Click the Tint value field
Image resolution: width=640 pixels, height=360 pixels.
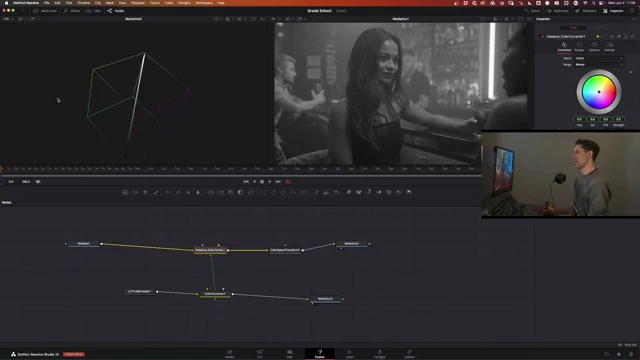pyautogui.click(x=605, y=119)
